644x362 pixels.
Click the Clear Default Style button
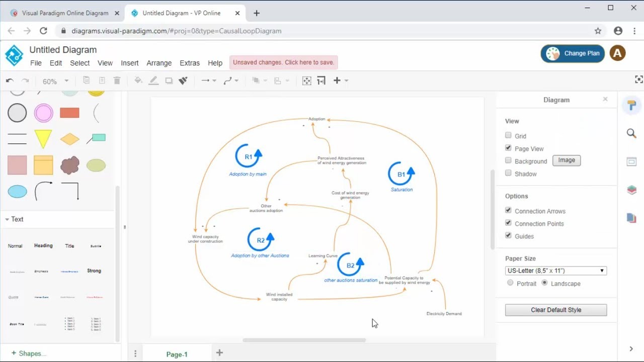pos(556,310)
